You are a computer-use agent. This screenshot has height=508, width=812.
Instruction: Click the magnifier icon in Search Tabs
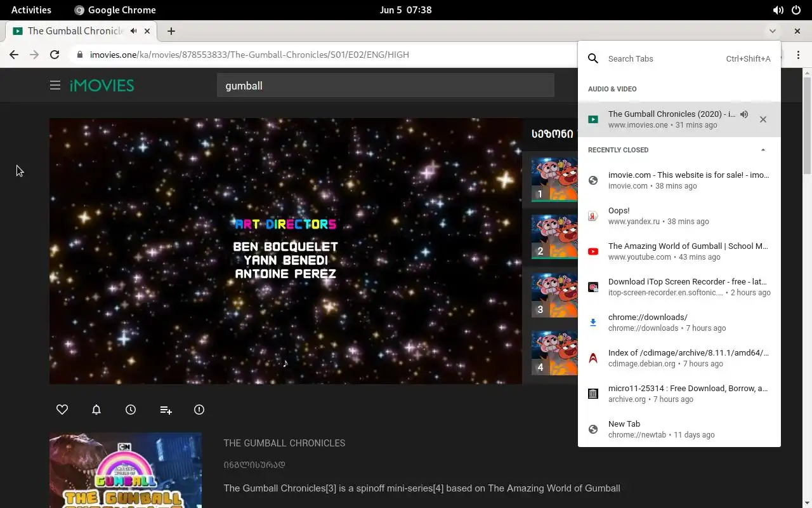pos(593,58)
